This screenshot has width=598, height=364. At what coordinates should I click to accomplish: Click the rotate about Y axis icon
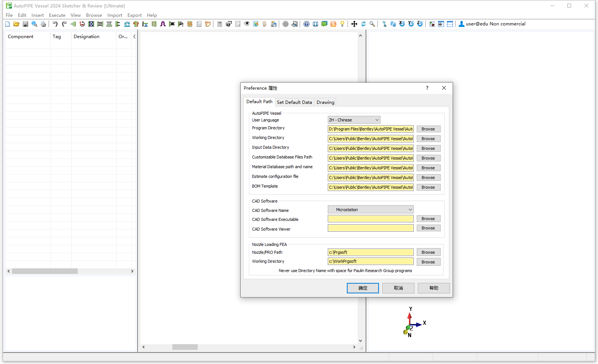(411, 24)
